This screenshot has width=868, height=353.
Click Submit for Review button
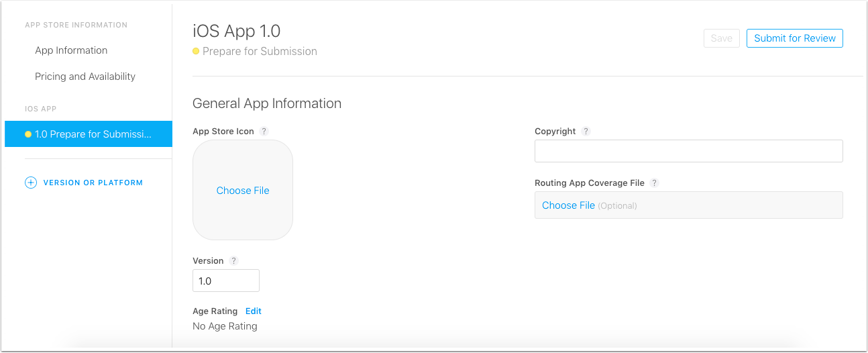pos(795,38)
